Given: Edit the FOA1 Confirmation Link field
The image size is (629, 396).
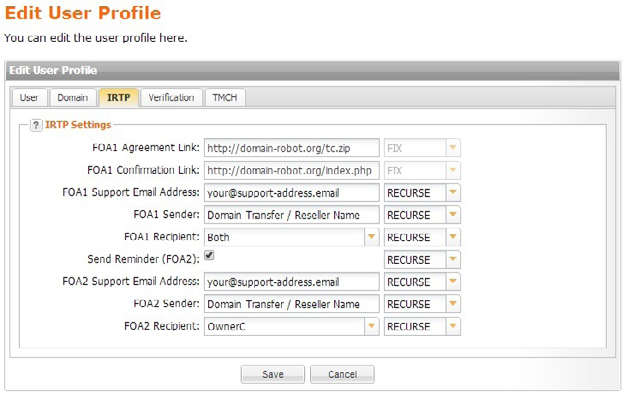Looking at the screenshot, I should pyautogui.click(x=292, y=171).
